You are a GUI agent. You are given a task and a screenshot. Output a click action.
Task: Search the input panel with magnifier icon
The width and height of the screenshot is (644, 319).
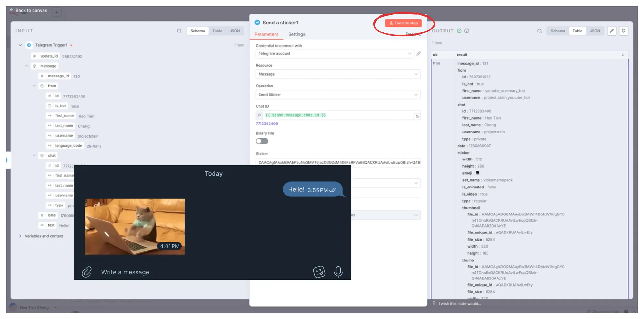click(x=179, y=31)
